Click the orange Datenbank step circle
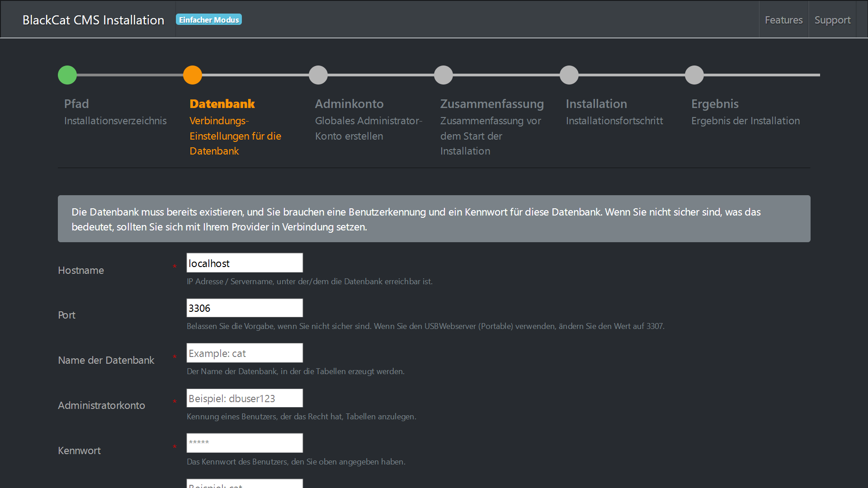 pyautogui.click(x=193, y=75)
